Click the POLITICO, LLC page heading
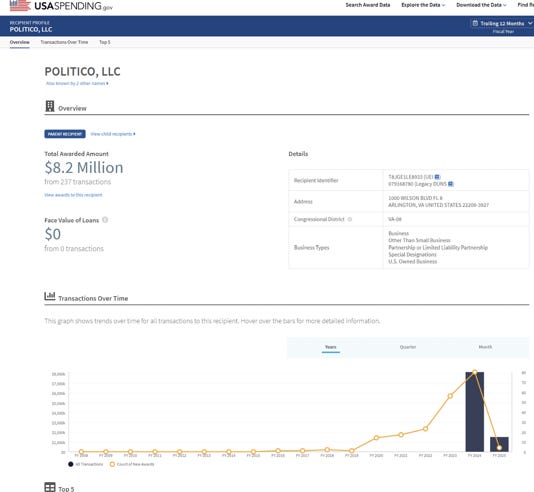This screenshot has height=492, width=534. pos(82,72)
